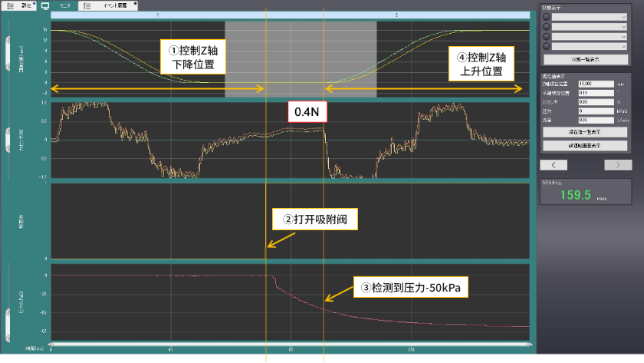Image resolution: width=644 pixels, height=363 pixels.
Task: Open the third status display dropdown
Action: tap(590, 36)
